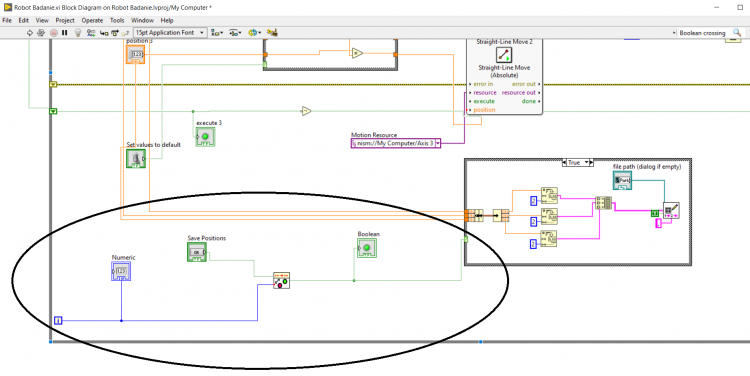Select the top blue constant 2

click(534, 200)
